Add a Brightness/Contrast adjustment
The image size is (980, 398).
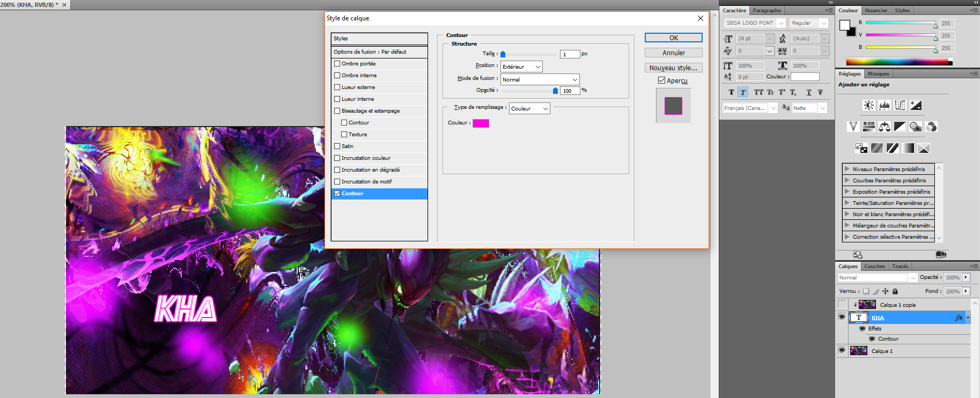point(869,105)
